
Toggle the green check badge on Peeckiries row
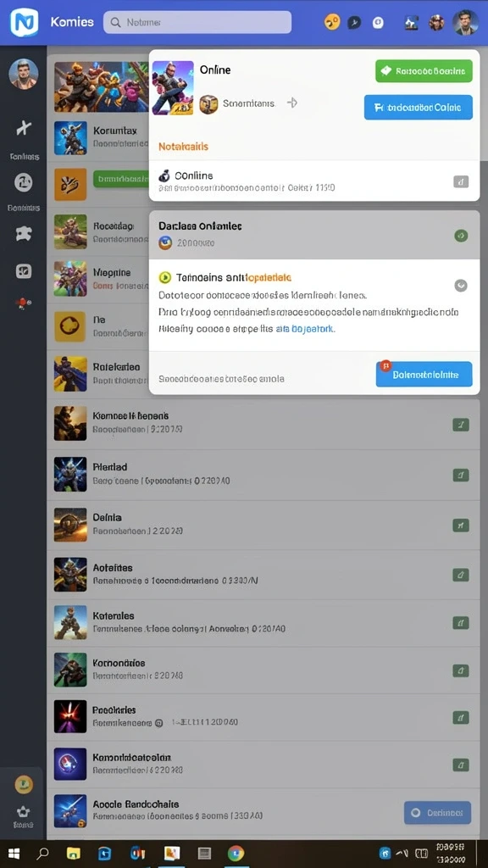[x=461, y=718]
